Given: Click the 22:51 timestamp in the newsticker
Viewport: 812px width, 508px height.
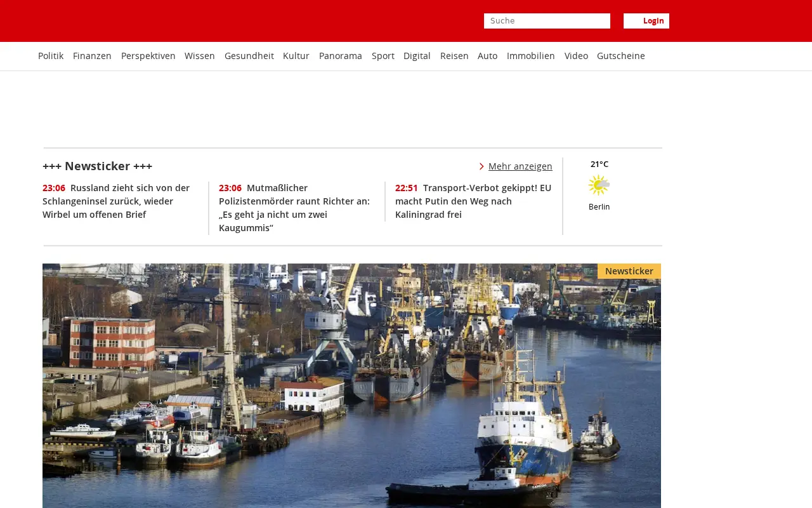Looking at the screenshot, I should click(x=407, y=188).
